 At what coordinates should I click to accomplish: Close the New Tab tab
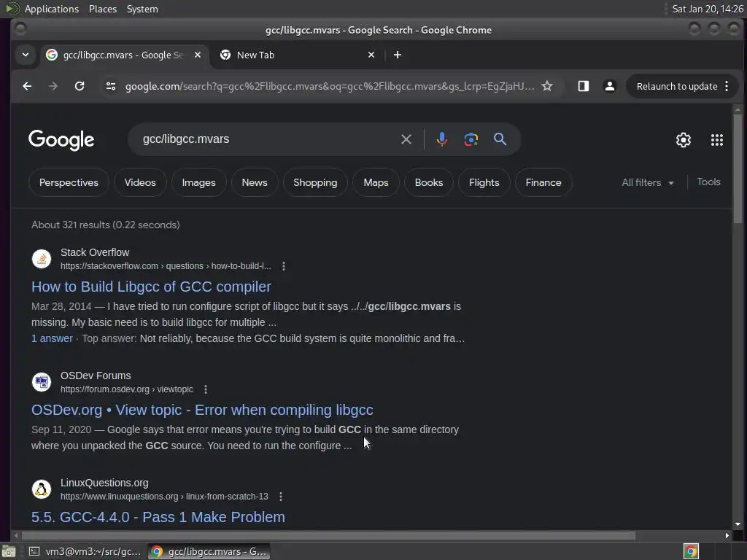pyautogui.click(x=371, y=55)
